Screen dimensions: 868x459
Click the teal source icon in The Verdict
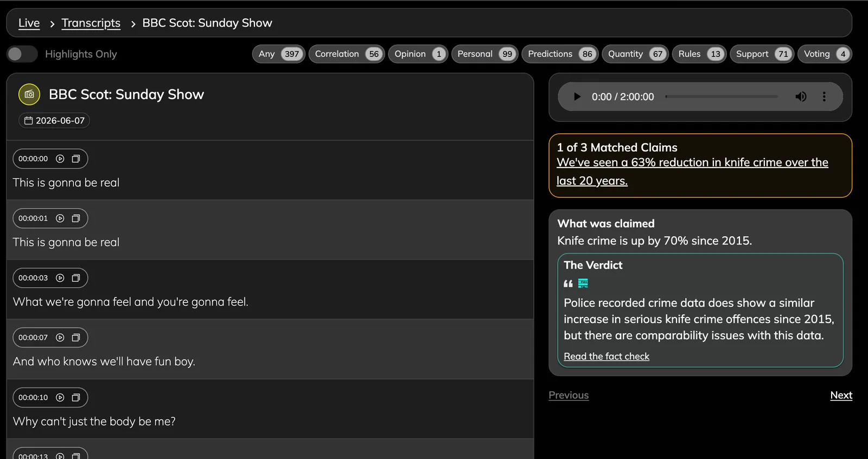[583, 283]
